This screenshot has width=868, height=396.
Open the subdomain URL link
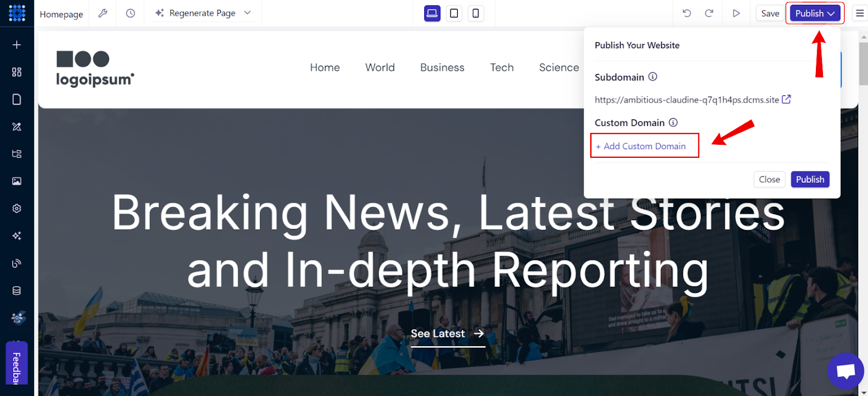tap(687, 100)
